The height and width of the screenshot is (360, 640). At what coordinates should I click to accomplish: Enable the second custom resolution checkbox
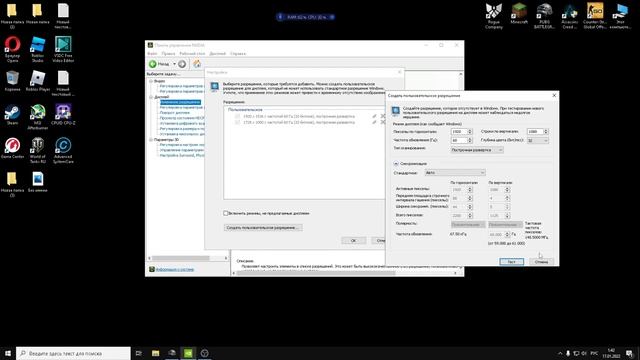pyautogui.click(x=237, y=122)
